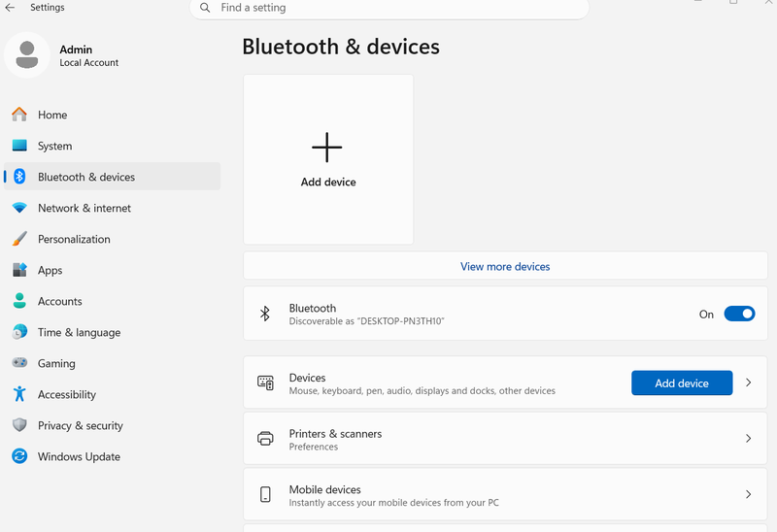Click the Devices keyboard icon
This screenshot has width=777, height=532.
click(x=265, y=382)
